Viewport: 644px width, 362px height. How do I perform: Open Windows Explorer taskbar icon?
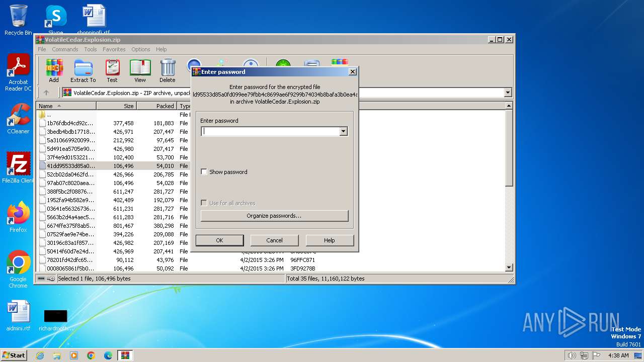pyautogui.click(x=57, y=355)
